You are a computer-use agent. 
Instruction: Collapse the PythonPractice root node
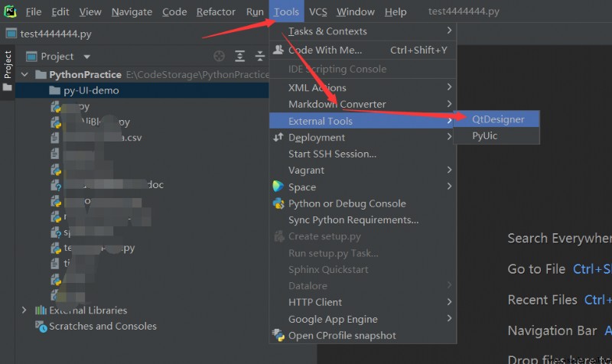pyautogui.click(x=24, y=74)
